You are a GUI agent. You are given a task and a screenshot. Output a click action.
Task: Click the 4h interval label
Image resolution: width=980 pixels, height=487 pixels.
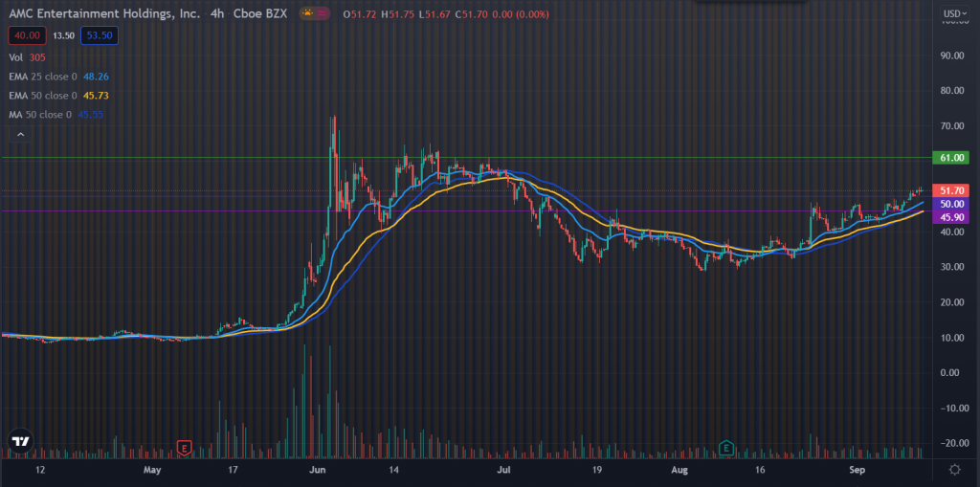click(x=217, y=13)
